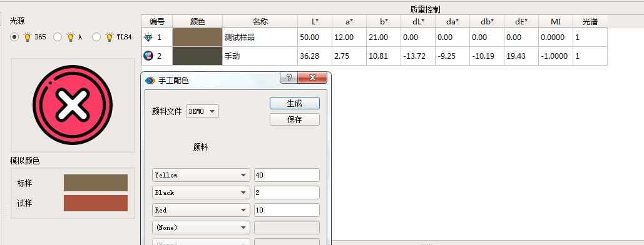Click the round icon in row 2
Screen dimensions: 644x245
pos(148,56)
